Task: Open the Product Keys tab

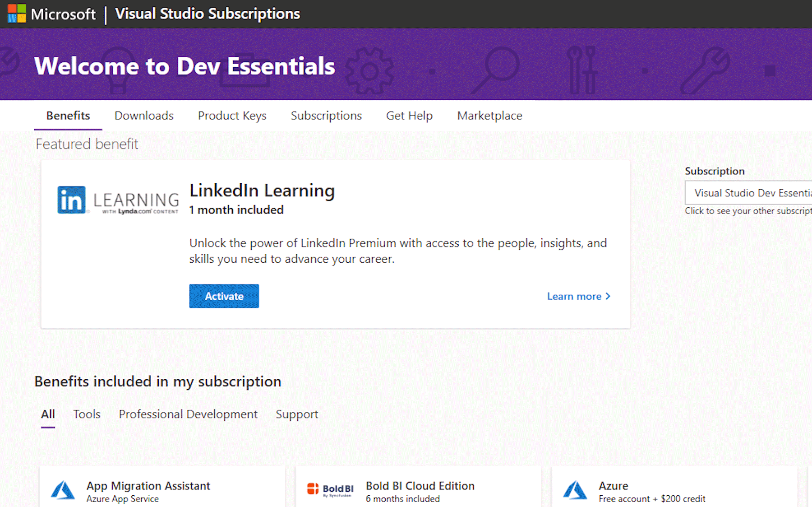Action: (x=232, y=116)
